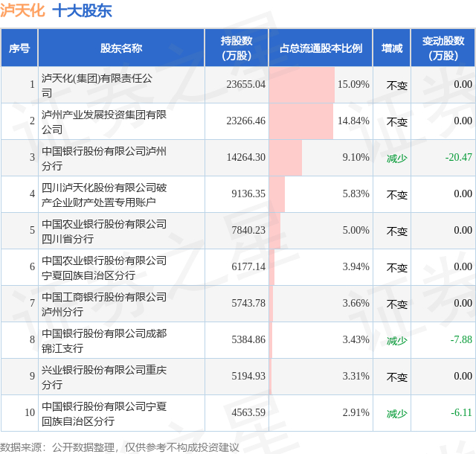The image size is (476, 454).
Task: Click the 持股数(万股) column header
Action: (x=237, y=48)
